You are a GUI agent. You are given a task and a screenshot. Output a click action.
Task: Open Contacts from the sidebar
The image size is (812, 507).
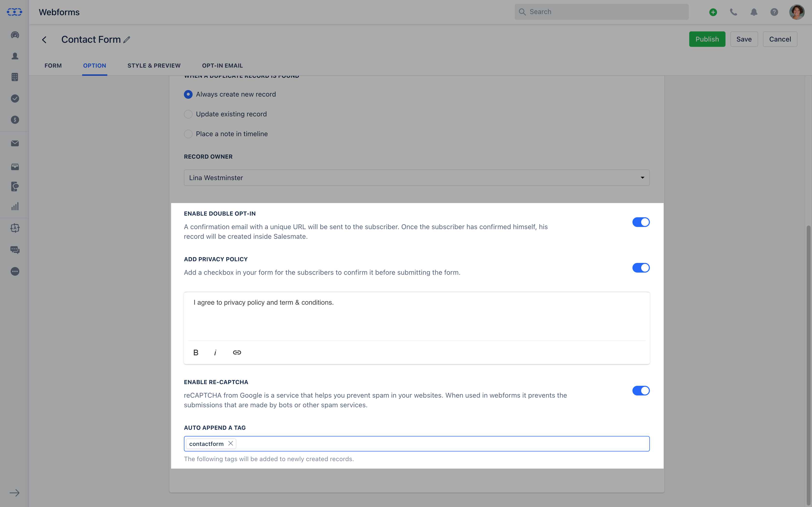click(14, 56)
